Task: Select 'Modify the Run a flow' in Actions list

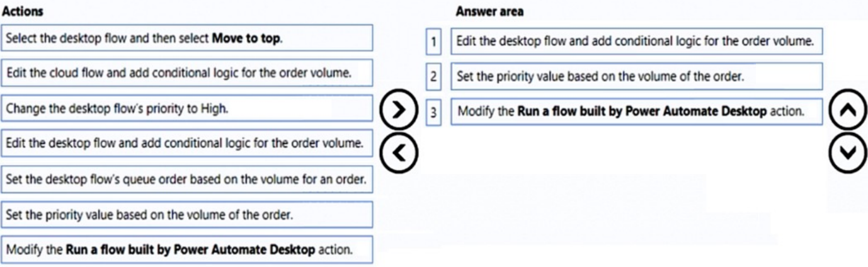Action: [187, 249]
